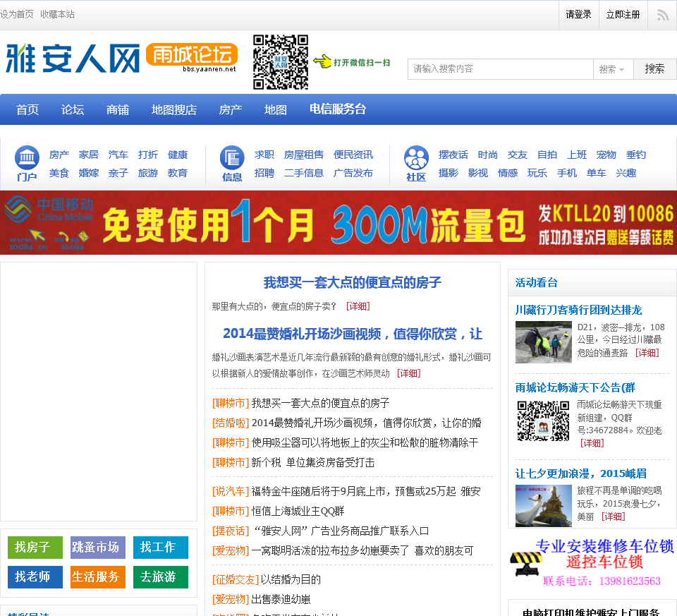
Task: Click the 雅安人网 site logo
Action: (73, 59)
